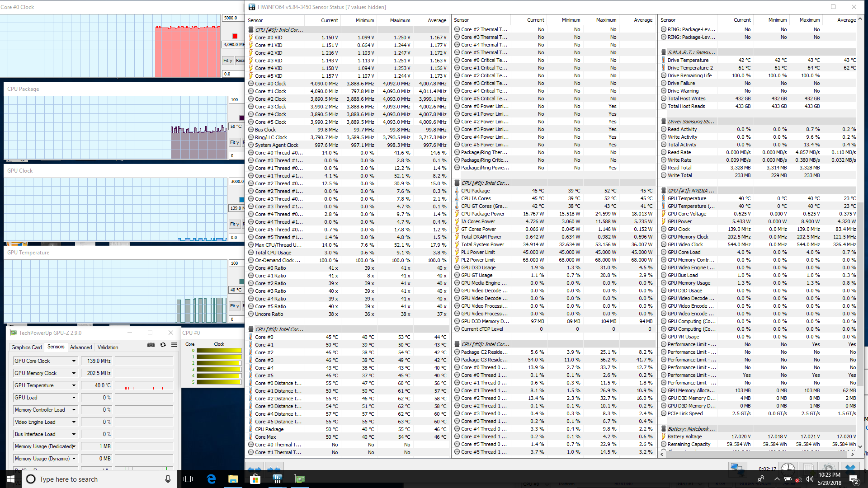Click Fit y in CPU Package graph
The width and height of the screenshot is (868, 488).
tap(235, 142)
